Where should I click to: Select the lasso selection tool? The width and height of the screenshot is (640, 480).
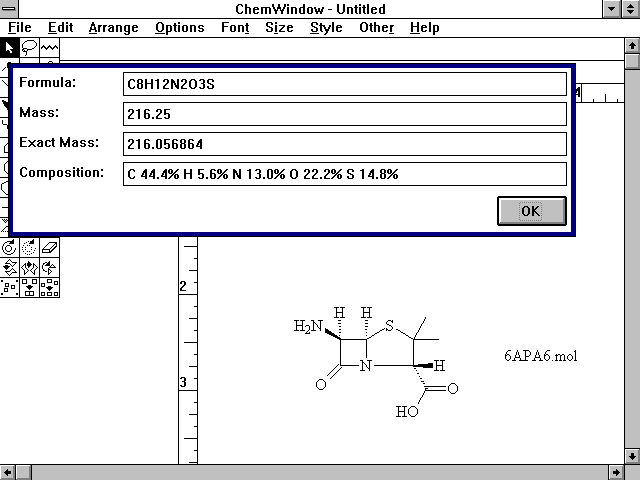29,47
